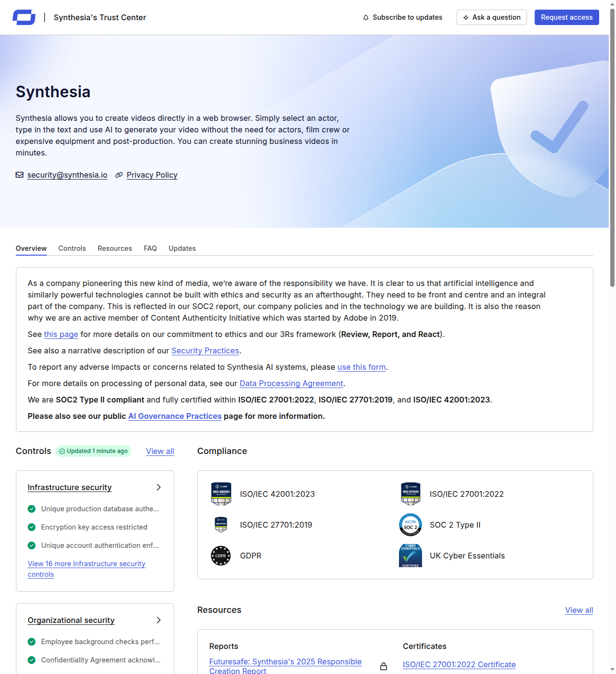
Task: Click the lock icon beside the Futuresafe report
Action: coord(384,666)
